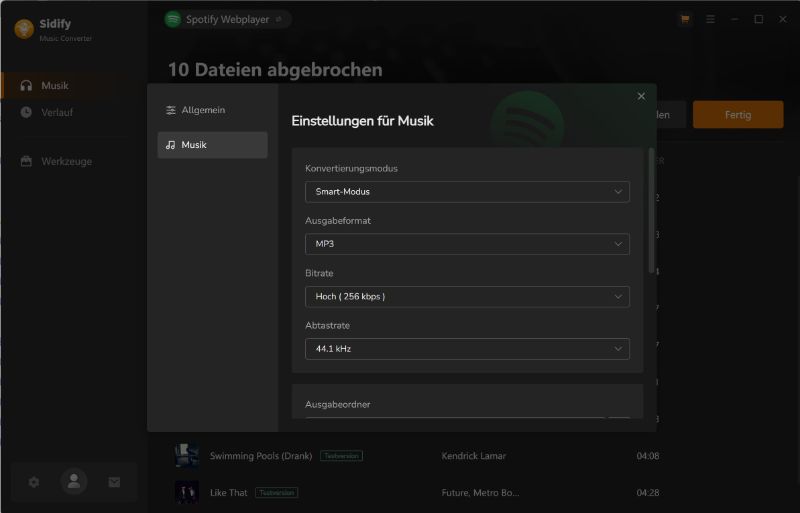The height and width of the screenshot is (513, 800).
Task: Close the Einstellungen für Musik dialog
Action: pyautogui.click(x=641, y=96)
